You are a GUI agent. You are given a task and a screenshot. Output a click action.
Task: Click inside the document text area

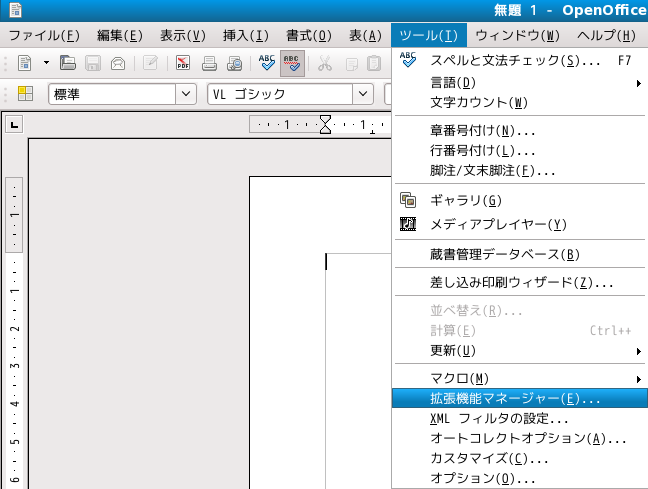tap(358, 372)
